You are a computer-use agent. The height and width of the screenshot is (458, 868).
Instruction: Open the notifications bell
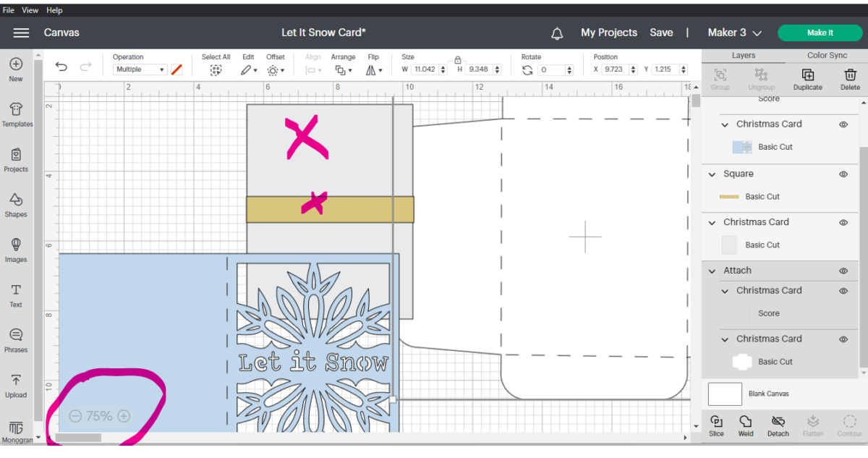tap(557, 33)
